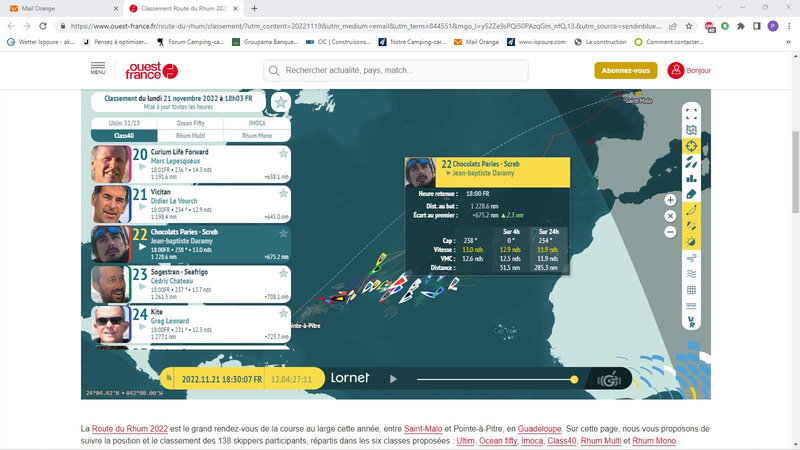800x450 pixels.
Task: Zoom in the map with plus button
Action: [670, 200]
